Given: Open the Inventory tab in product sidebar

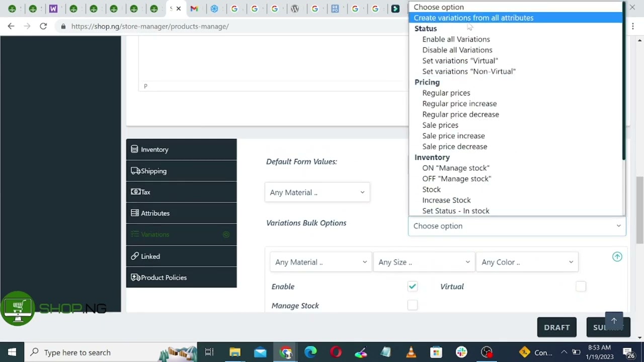Looking at the screenshot, I should pyautogui.click(x=181, y=149).
